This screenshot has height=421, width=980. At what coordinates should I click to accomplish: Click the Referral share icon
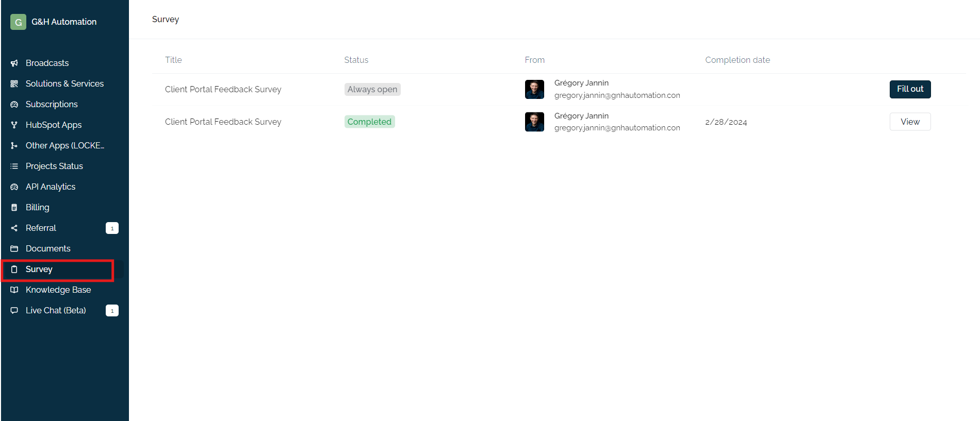pyautogui.click(x=14, y=228)
